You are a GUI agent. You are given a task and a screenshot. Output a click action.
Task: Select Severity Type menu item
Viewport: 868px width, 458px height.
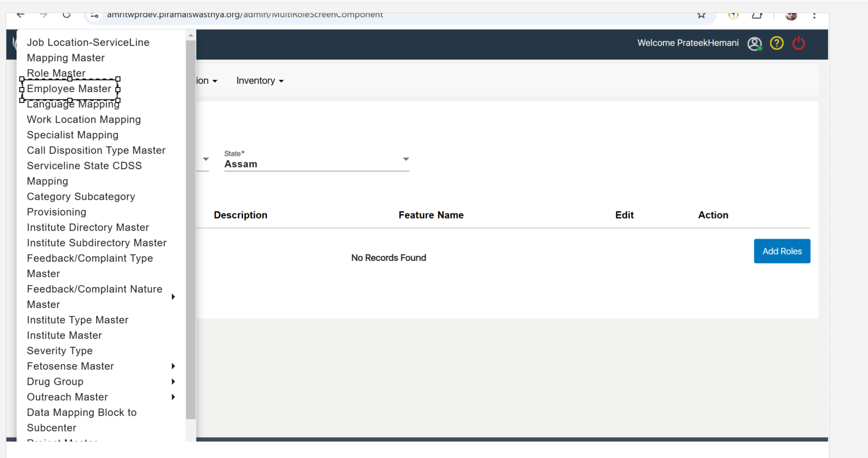click(x=60, y=351)
